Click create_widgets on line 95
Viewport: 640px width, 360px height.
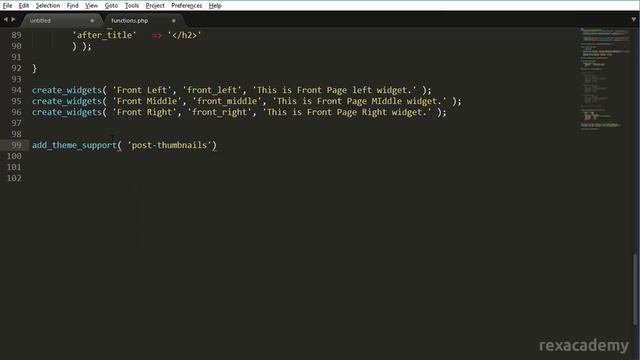pos(67,101)
